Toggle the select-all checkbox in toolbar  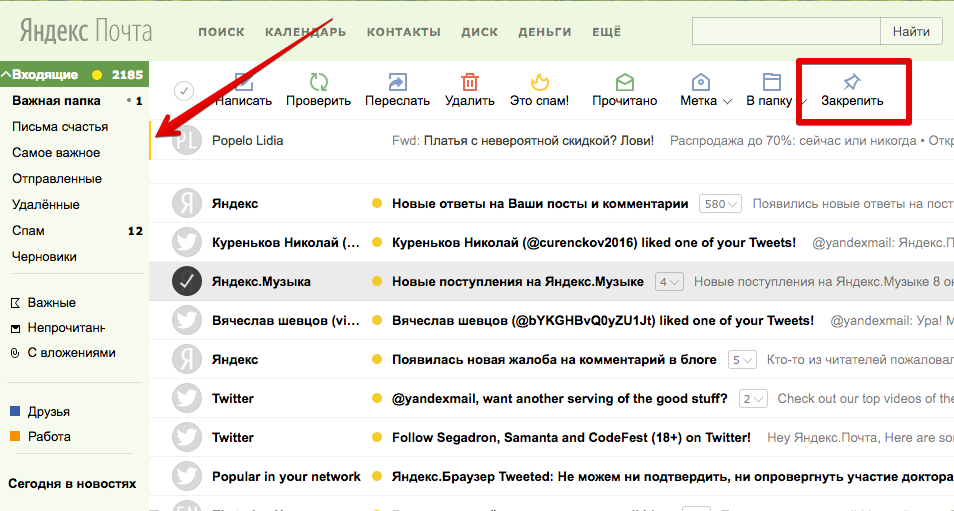pos(184,91)
